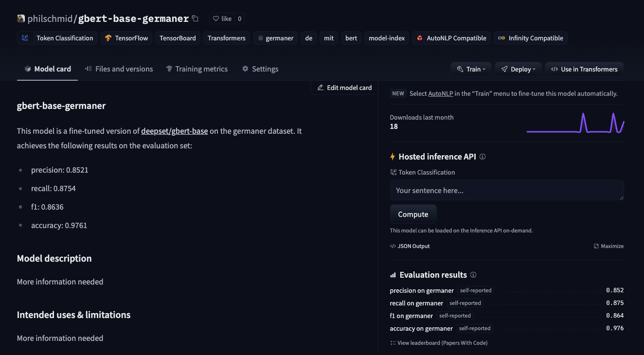Open the AutoNLP Compatible tag
This screenshot has width=644, height=355.
point(451,38)
